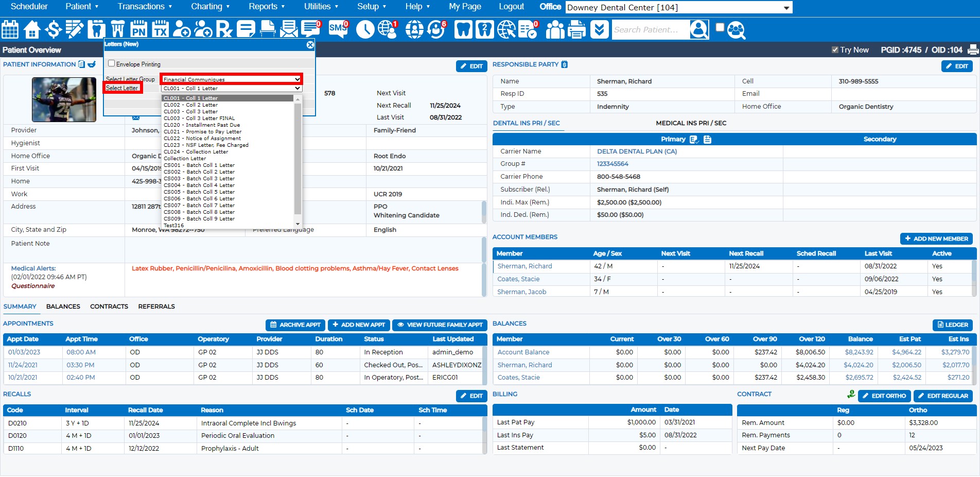Screen dimensions: 980x477
Task: Expand the Transactions menu
Action: pos(145,6)
